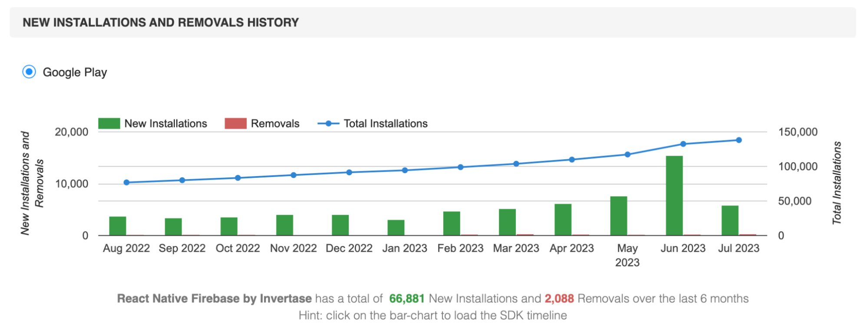
Task: Click the Jul 2023 axis label
Action: click(x=739, y=248)
